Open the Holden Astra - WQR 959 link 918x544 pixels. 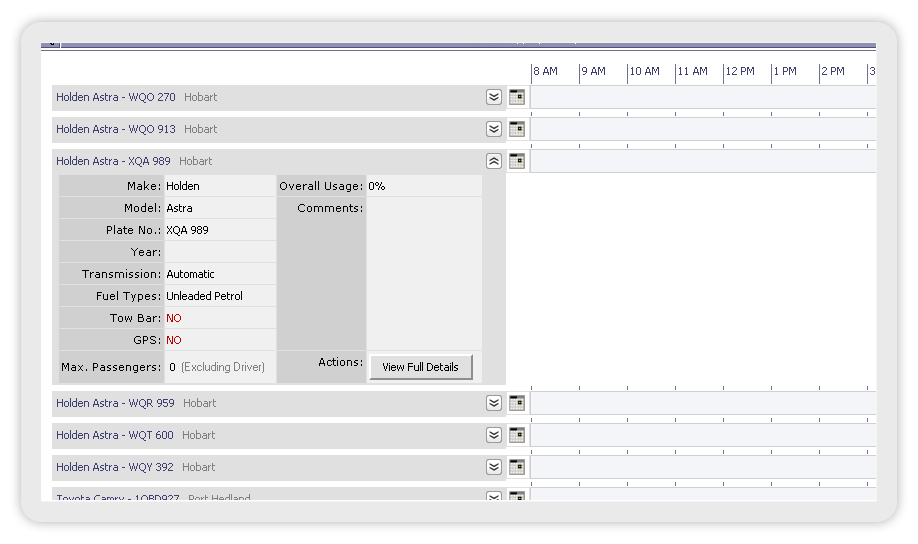pos(115,403)
